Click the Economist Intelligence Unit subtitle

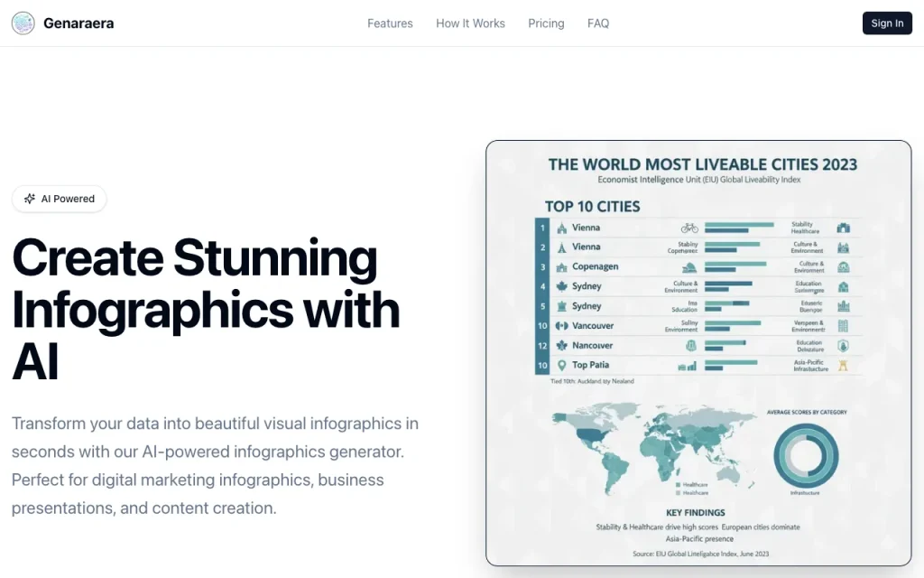point(699,180)
